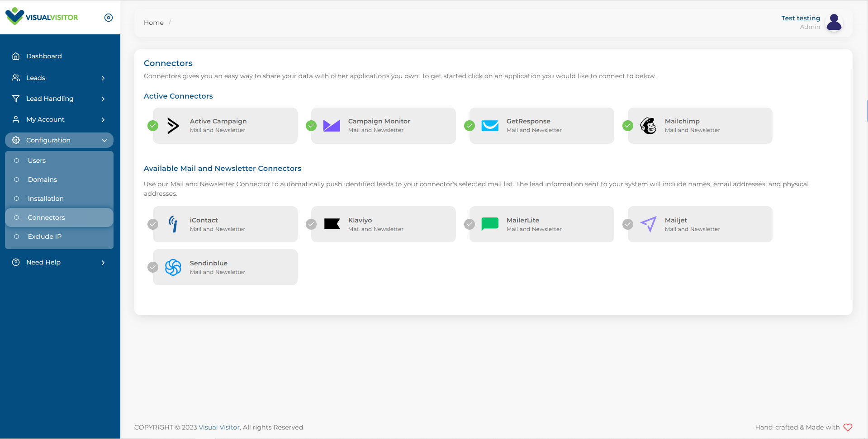
Task: Enable the Mailjet gray checkmark
Action: 628,224
